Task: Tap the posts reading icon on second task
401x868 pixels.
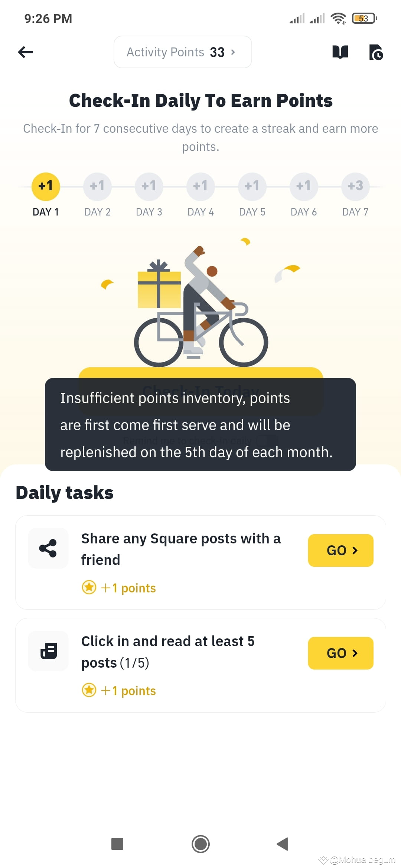Action: (x=48, y=651)
